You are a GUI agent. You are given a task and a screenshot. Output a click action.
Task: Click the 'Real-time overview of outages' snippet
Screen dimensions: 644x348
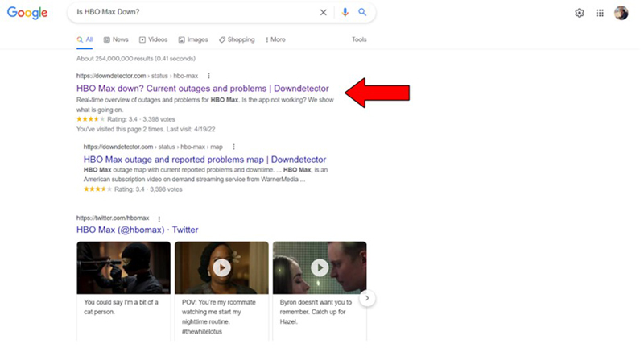(x=205, y=105)
